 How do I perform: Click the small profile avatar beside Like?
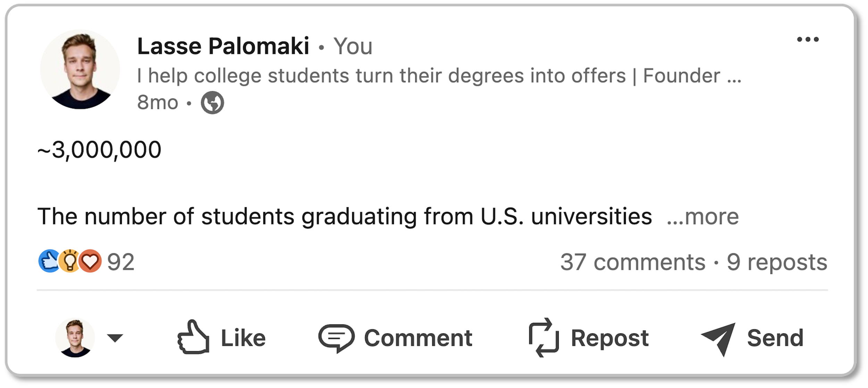(75, 338)
